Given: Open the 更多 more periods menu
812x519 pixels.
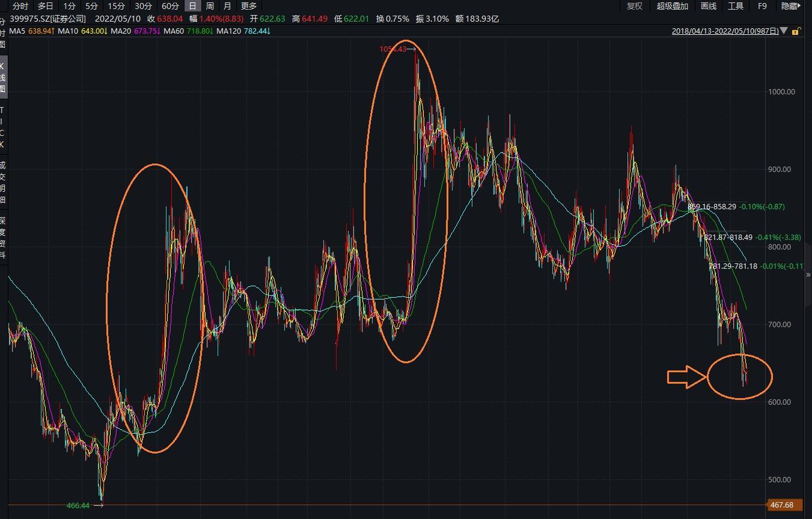Looking at the screenshot, I should pos(249,6).
